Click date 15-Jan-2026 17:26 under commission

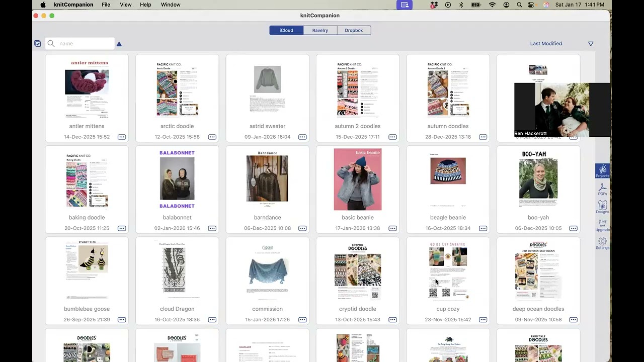coord(267,320)
